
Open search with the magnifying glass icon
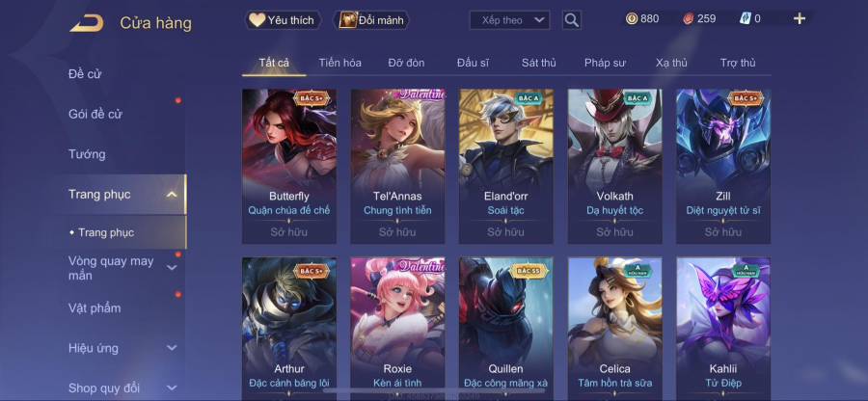point(571,20)
